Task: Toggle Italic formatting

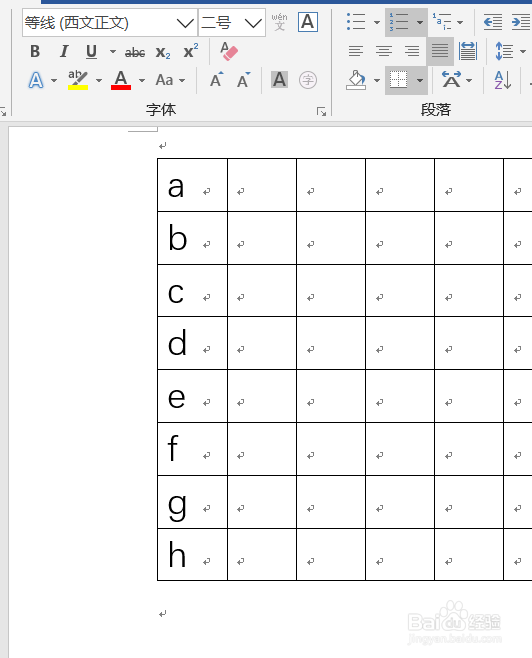Action: click(64, 52)
